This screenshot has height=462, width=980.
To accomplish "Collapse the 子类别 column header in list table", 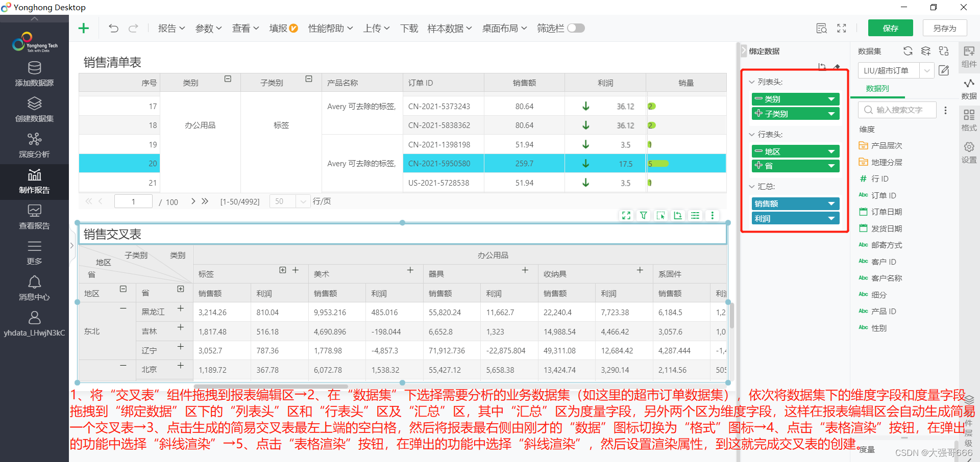I will pyautogui.click(x=309, y=79).
